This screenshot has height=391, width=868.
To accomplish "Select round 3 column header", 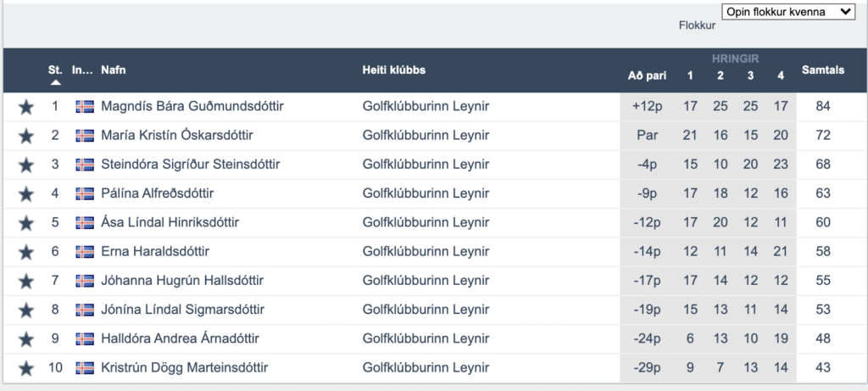I will pyautogui.click(x=750, y=75).
